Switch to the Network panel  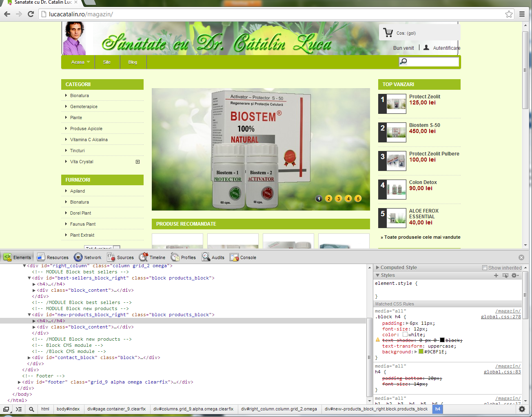pyautogui.click(x=88, y=257)
